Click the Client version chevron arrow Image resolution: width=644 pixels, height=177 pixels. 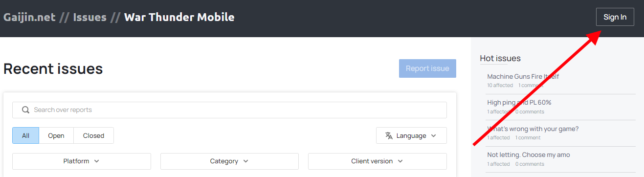400,161
